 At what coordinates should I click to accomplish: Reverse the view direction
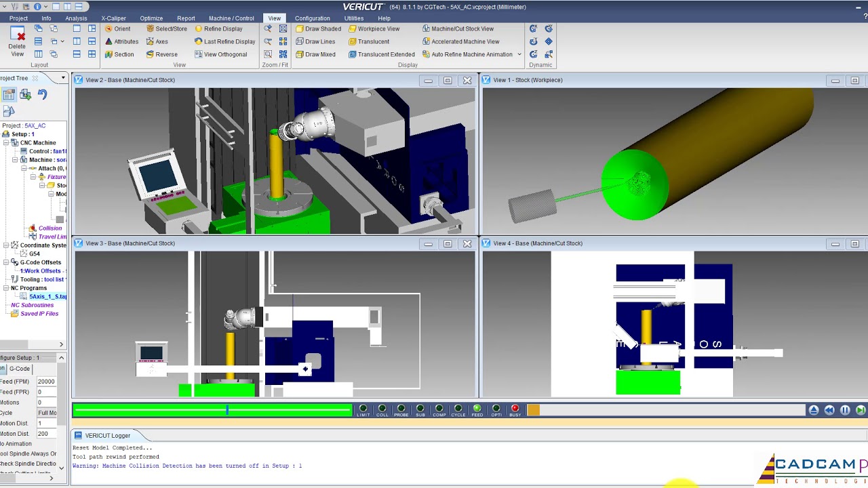point(162,54)
